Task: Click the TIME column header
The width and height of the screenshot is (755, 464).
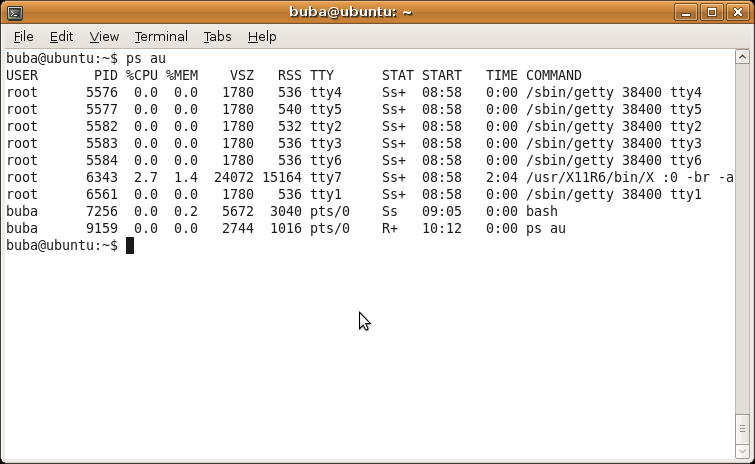Action: pos(502,76)
